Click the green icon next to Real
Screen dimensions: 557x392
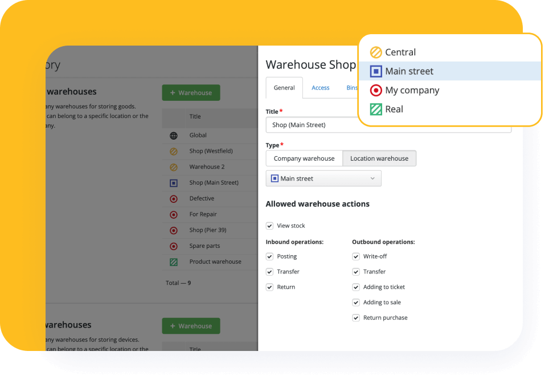[375, 109]
